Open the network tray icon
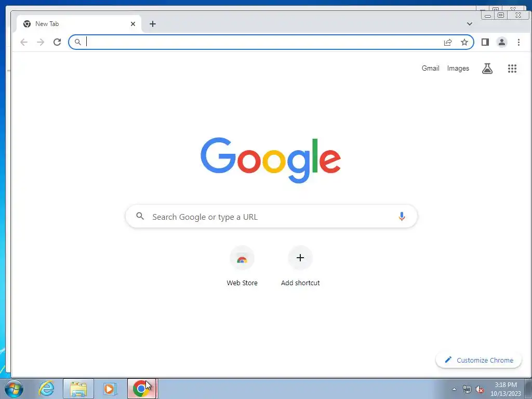The height and width of the screenshot is (399, 532). tap(467, 389)
